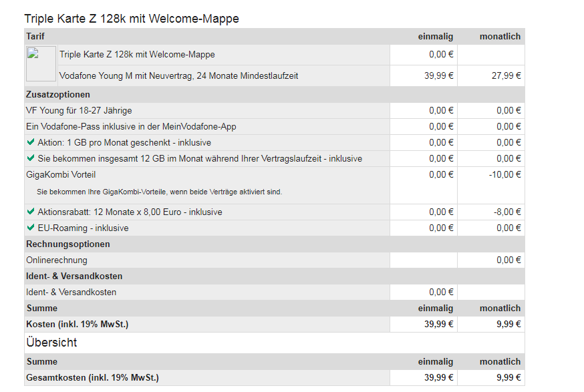Viewport: 584px width, 392px height.
Task: Click the Übersicht heading
Action: tap(51, 343)
